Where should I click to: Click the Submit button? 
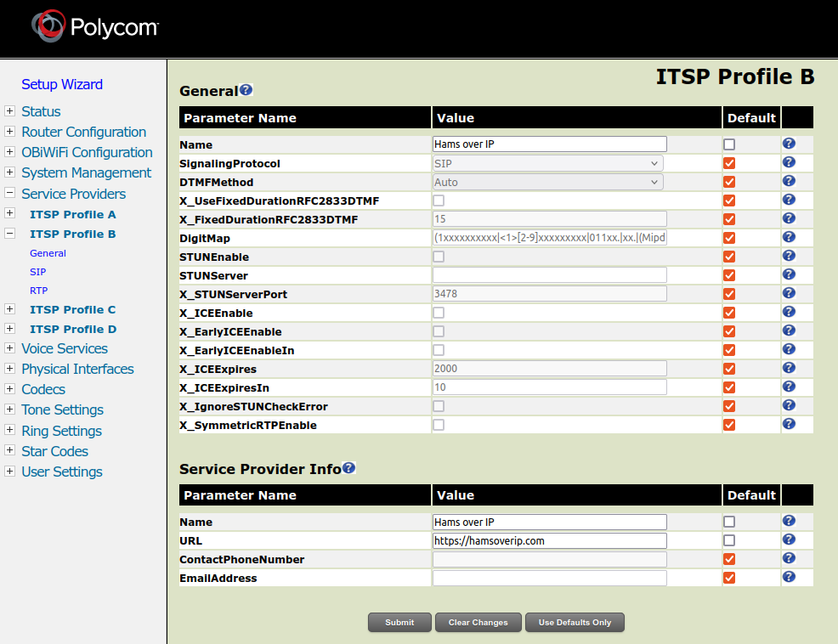click(x=399, y=622)
